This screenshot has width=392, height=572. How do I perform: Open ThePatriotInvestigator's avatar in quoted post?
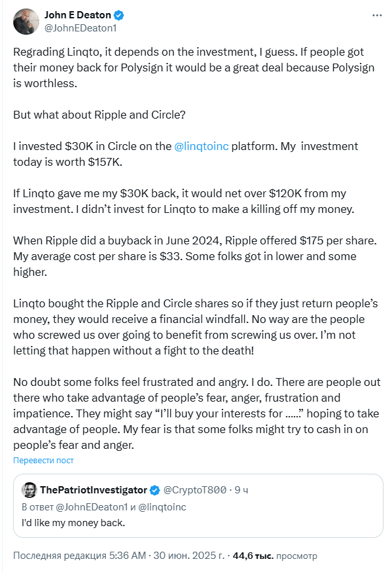coord(29,490)
